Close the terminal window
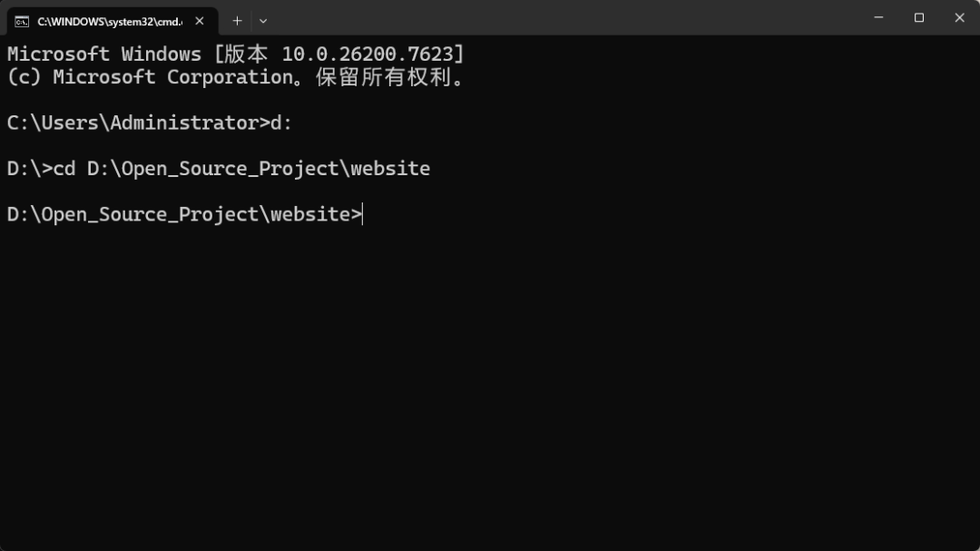Screen dimensions: 980x551 pyautogui.click(x=959, y=18)
